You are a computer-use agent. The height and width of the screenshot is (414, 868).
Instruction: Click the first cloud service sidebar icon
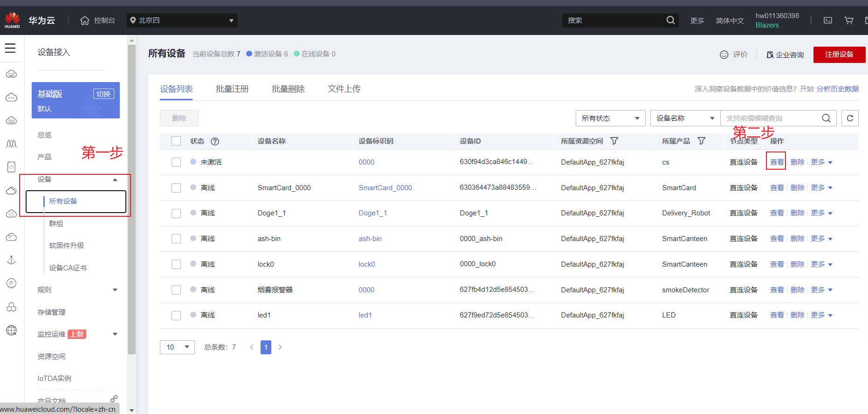(12, 74)
